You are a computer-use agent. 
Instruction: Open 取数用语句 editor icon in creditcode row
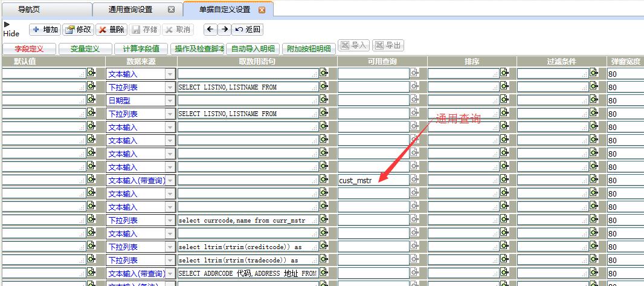click(324, 245)
